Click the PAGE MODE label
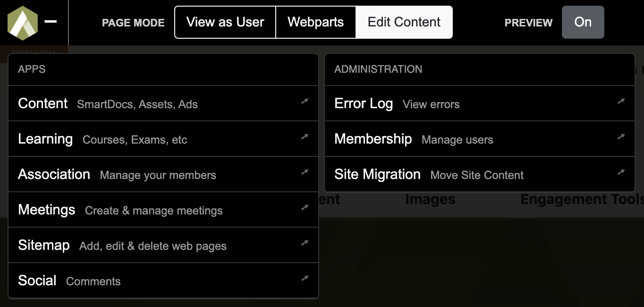The image size is (644, 307). pyautogui.click(x=133, y=23)
